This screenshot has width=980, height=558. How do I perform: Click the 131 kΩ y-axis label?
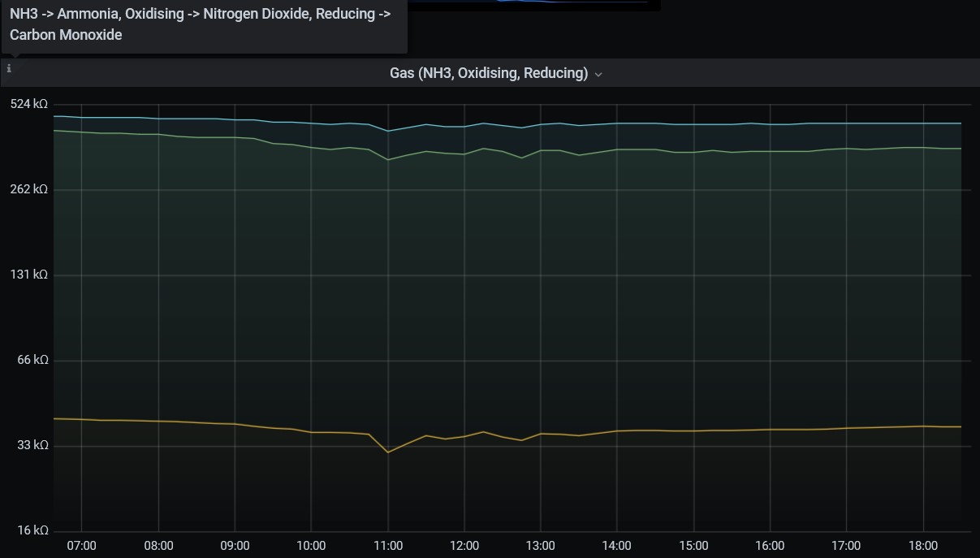[x=29, y=275]
